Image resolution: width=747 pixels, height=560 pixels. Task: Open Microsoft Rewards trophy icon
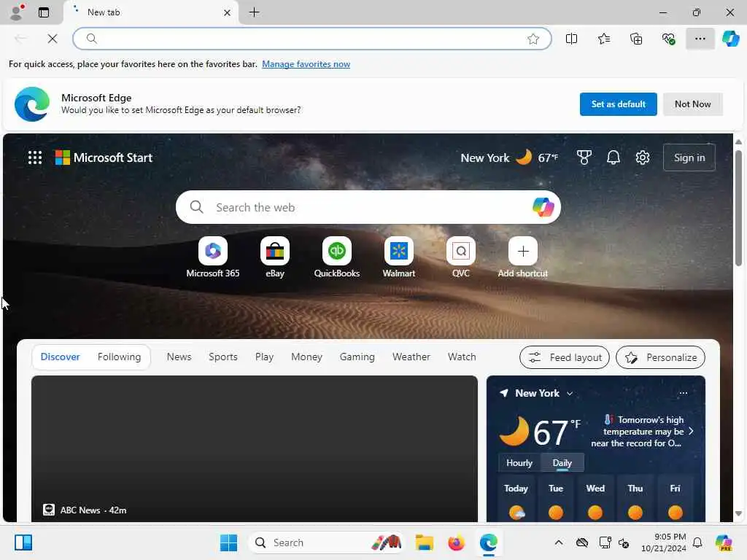point(584,157)
